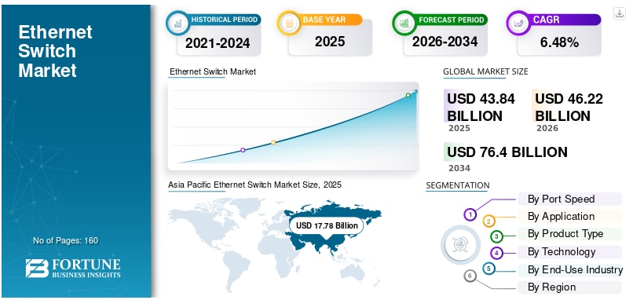Click the 6.48% CAGR value
The image size is (644, 300).
point(559,42)
